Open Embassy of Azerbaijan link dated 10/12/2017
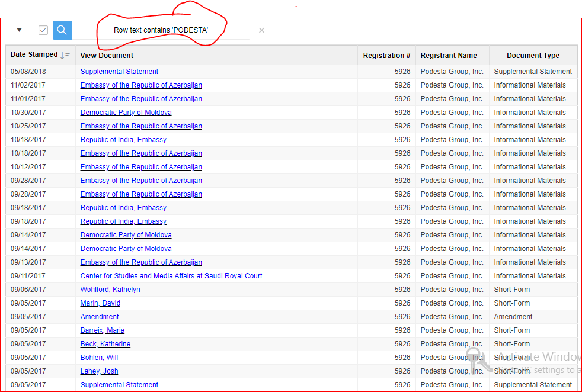This screenshot has height=392, width=582. 141,167
